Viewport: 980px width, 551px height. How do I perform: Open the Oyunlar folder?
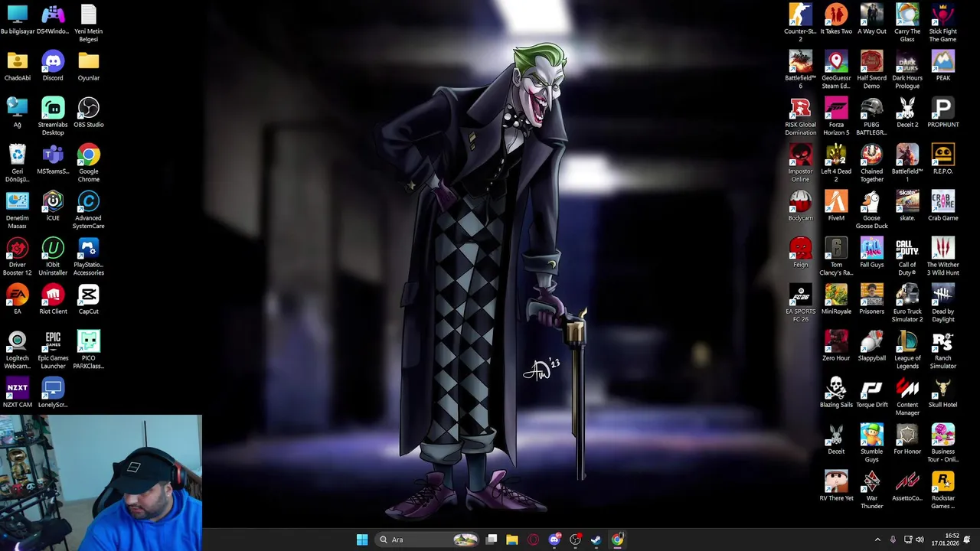tap(88, 67)
